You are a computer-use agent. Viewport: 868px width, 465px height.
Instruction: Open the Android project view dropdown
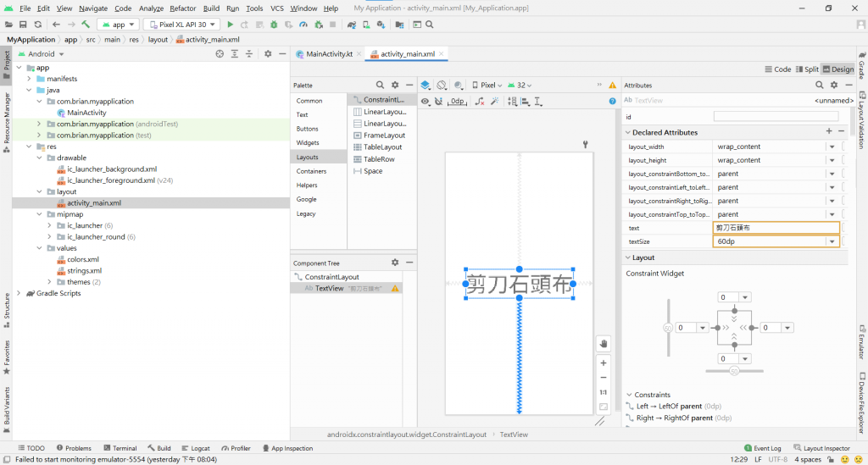(x=42, y=53)
